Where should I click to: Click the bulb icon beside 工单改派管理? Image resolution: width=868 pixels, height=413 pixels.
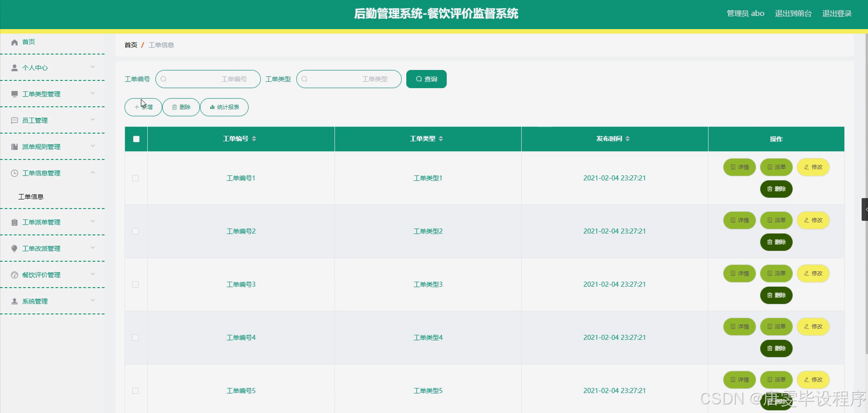(15, 249)
